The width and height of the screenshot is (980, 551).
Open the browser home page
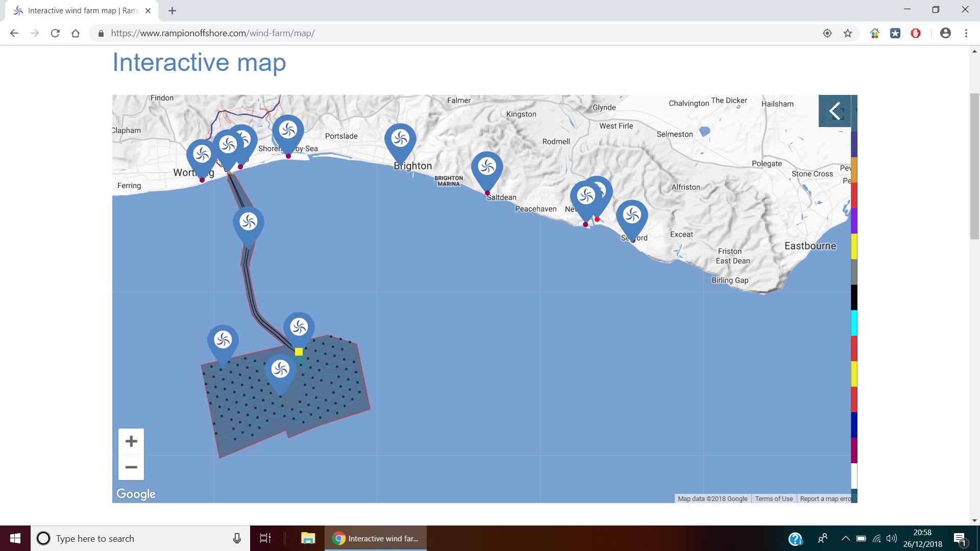coord(76,33)
